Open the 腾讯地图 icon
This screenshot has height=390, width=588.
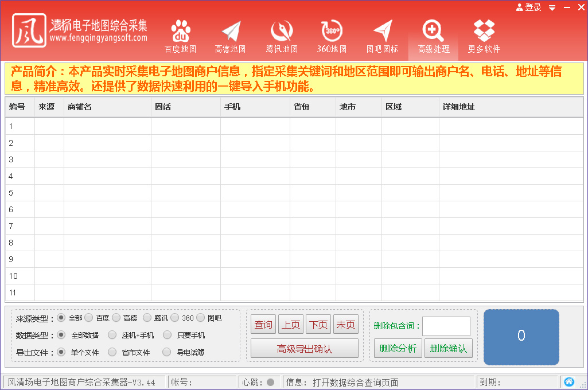coord(282,32)
